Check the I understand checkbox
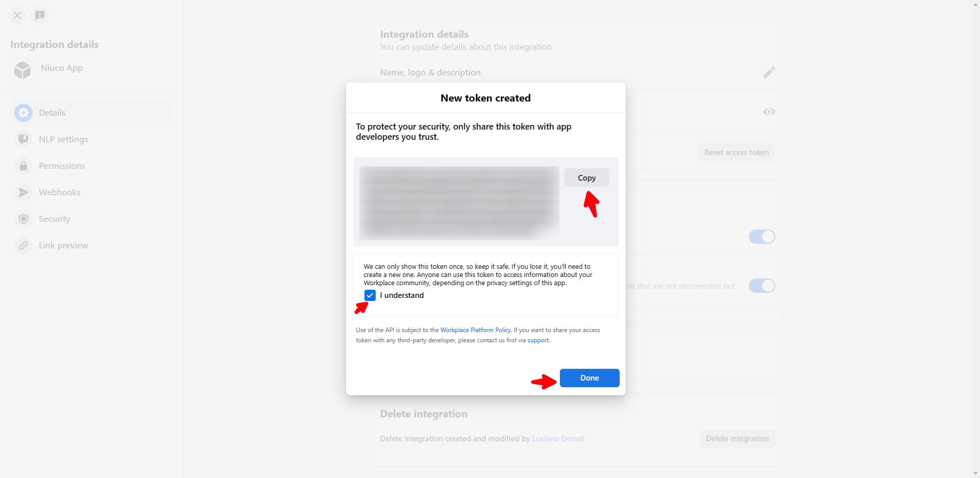This screenshot has width=980, height=478. coord(370,295)
